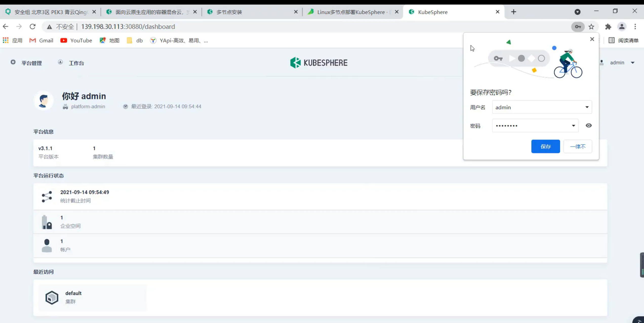The width and height of the screenshot is (644, 323).
Task: Click the cluster topology icon in status row
Action: point(47,197)
